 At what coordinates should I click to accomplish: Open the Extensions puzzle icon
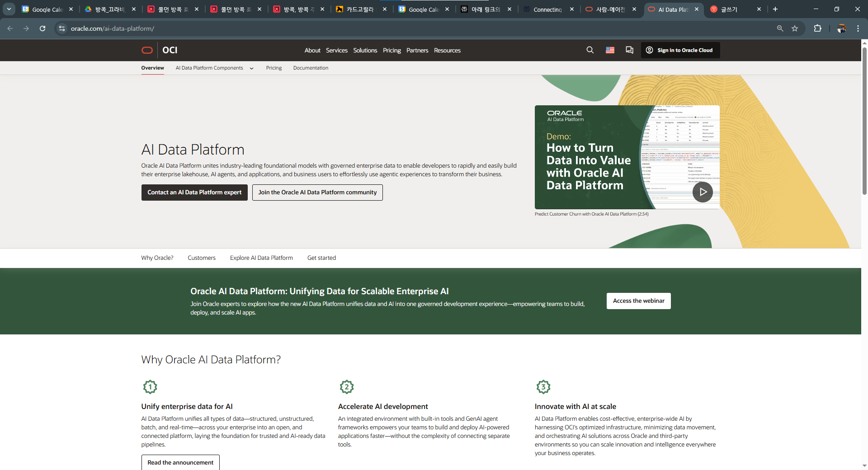[x=817, y=28]
